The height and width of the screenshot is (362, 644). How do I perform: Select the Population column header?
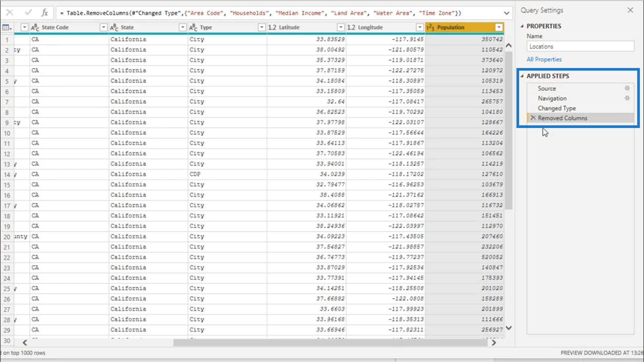(x=450, y=27)
